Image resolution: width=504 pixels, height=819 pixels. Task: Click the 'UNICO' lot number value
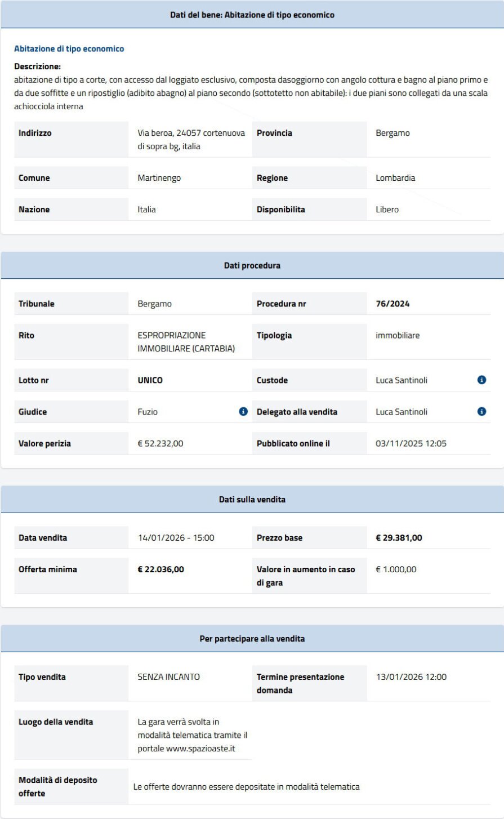pyautogui.click(x=150, y=380)
